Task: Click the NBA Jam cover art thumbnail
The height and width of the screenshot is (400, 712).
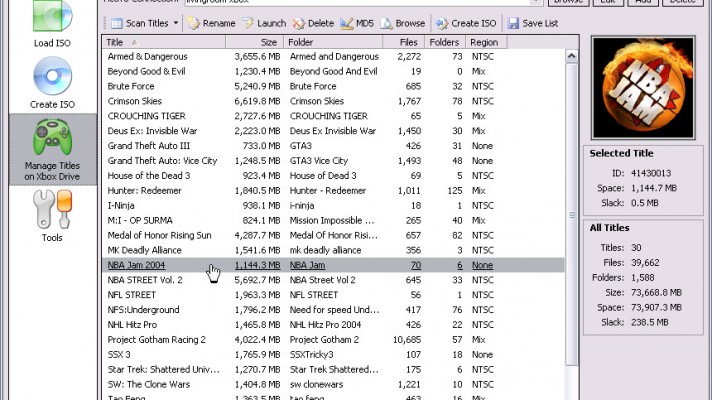Action: pyautogui.click(x=643, y=88)
